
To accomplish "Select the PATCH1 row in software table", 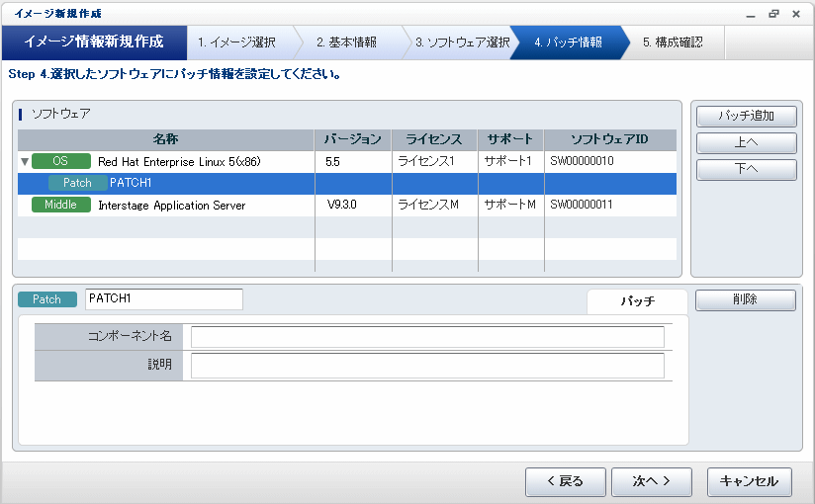I will [x=347, y=184].
